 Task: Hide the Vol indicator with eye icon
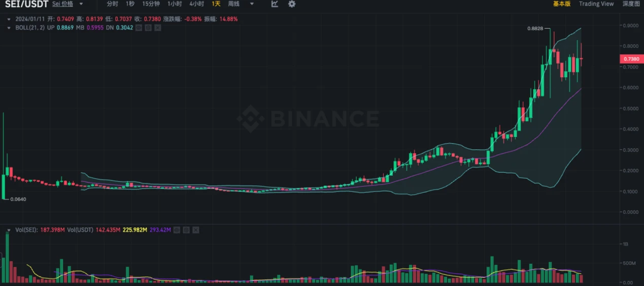click(x=177, y=230)
